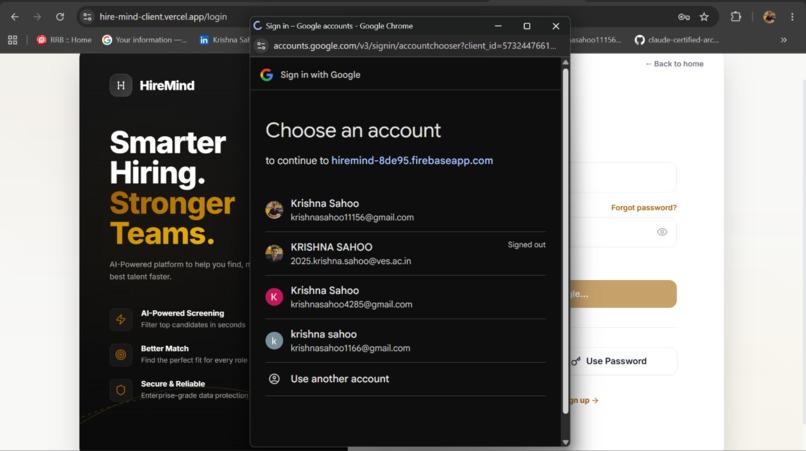Reload the HireMind login page
Screen dimensions: 806x451
coord(60,17)
